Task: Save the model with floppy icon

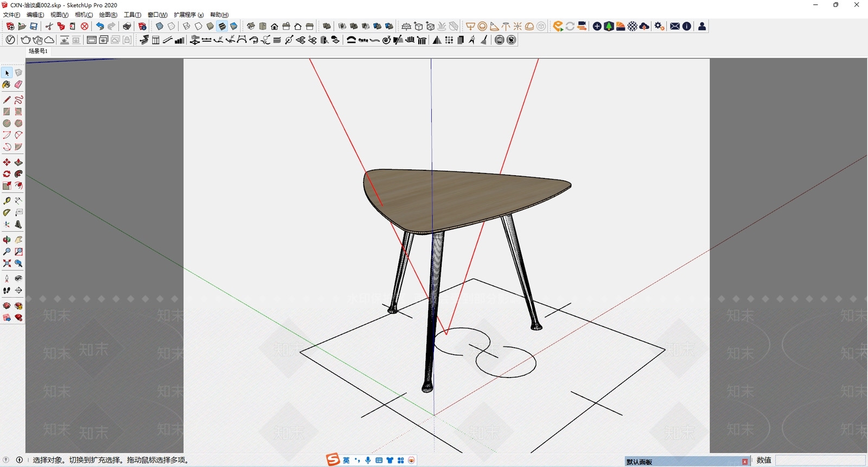Action: pyautogui.click(x=34, y=26)
